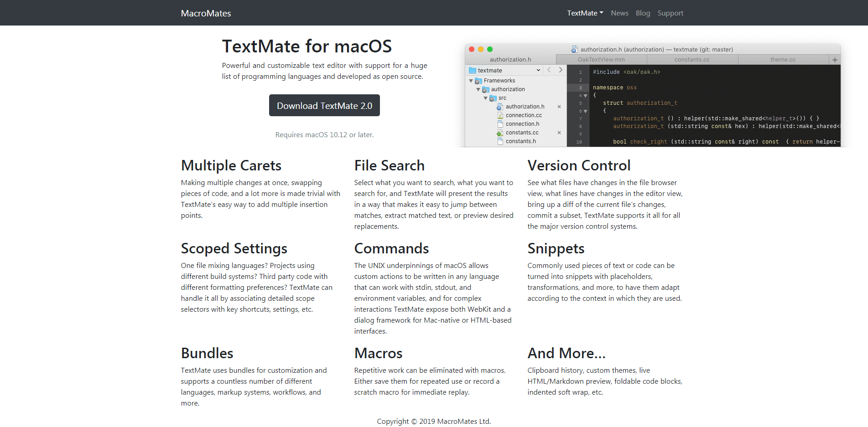Click the authorization.h file icon in tree

[500, 107]
